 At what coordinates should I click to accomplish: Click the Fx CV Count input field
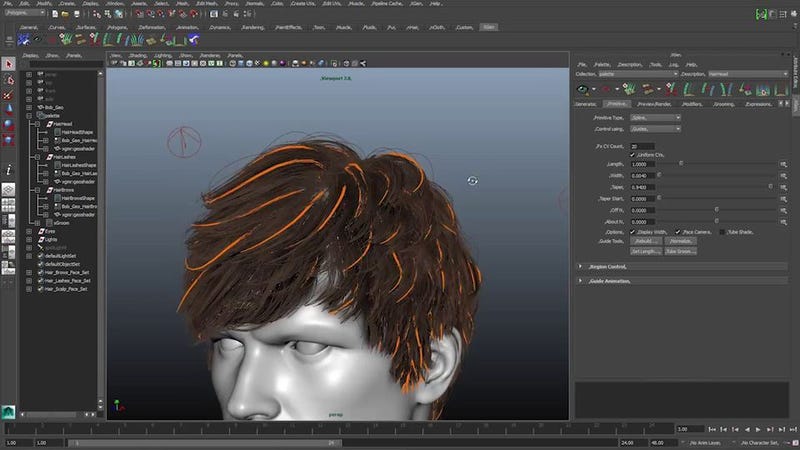642,146
